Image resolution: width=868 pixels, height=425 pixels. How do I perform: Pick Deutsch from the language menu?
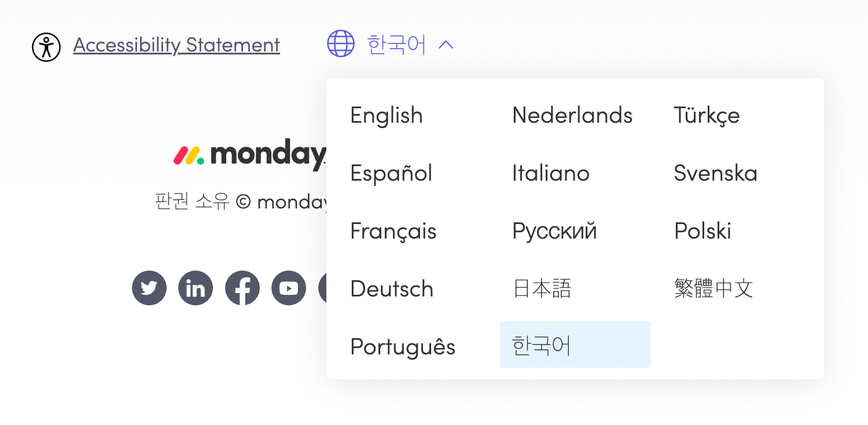(x=392, y=289)
